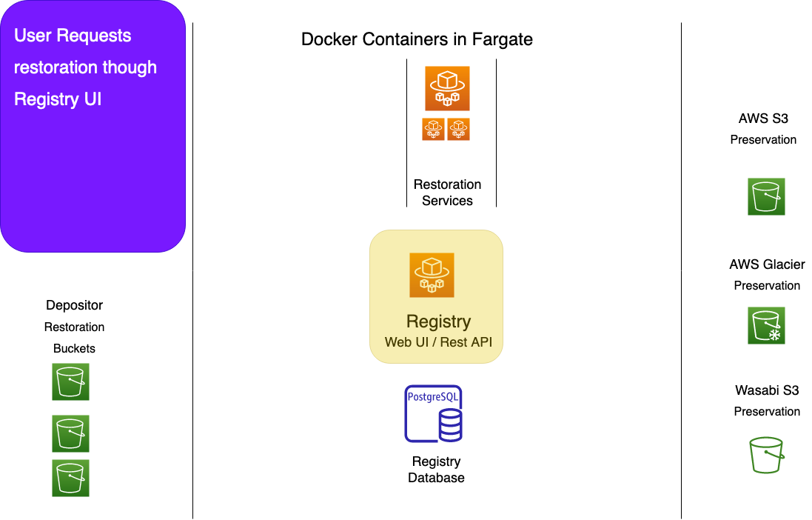This screenshot has height=520, width=812.
Task: Click the large Fargate icon above Restoration Services
Action: coord(447,88)
